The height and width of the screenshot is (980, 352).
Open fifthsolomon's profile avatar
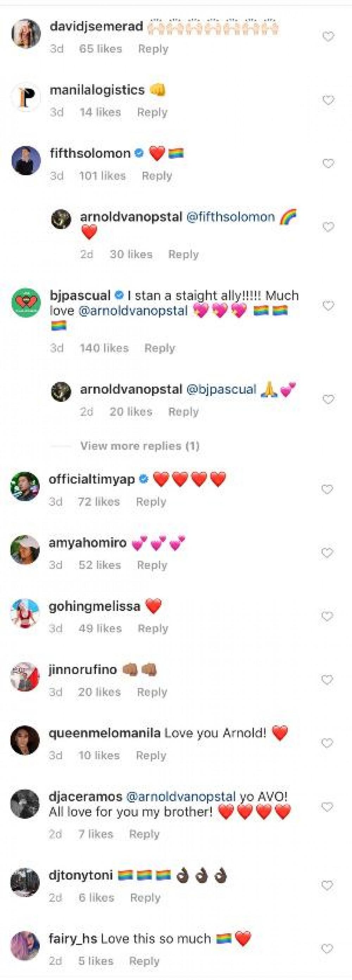(x=26, y=160)
